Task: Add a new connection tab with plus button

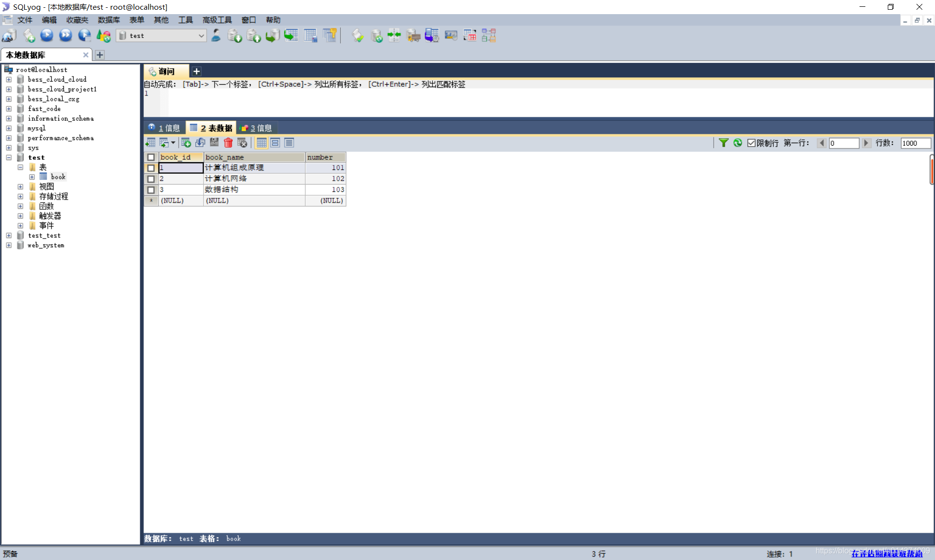Action: 100,55
